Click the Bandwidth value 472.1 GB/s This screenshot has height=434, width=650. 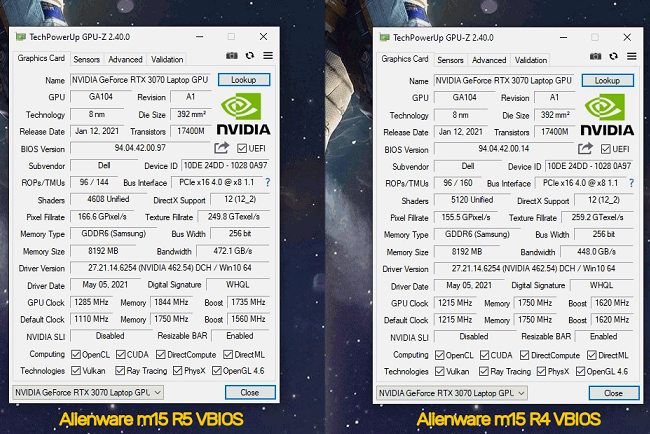tap(233, 251)
